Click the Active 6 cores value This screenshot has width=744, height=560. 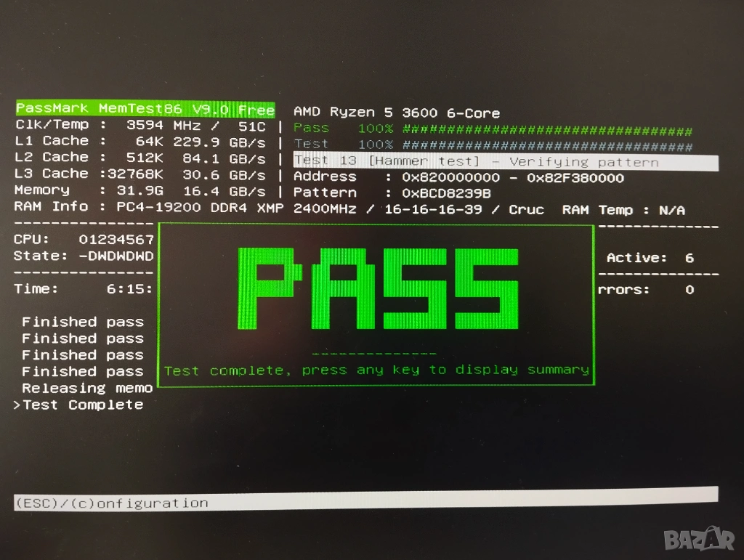[x=650, y=258]
